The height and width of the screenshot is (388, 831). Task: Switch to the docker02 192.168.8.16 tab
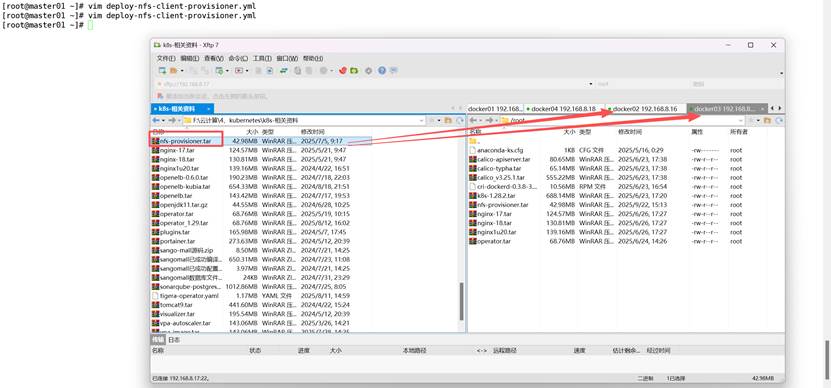click(646, 109)
